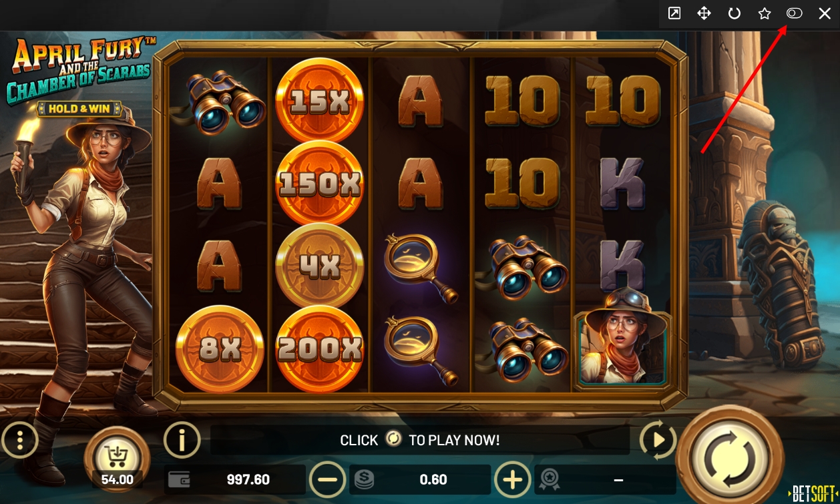
Task: Close the game window
Action: 825,13
